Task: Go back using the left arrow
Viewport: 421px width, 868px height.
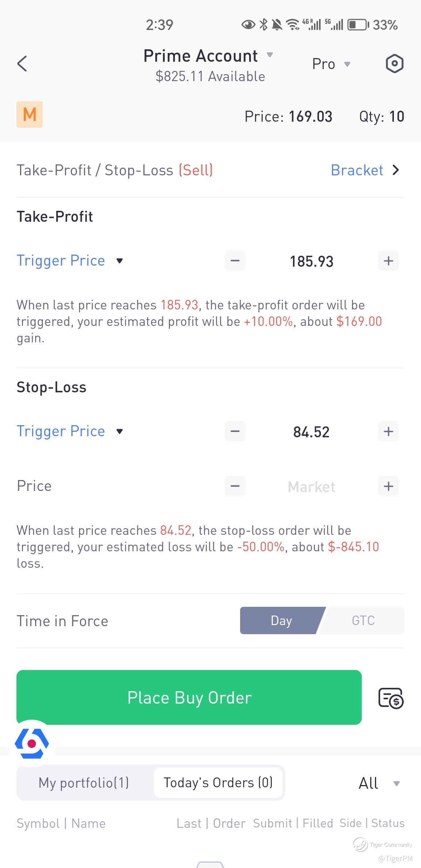Action: pyautogui.click(x=22, y=64)
